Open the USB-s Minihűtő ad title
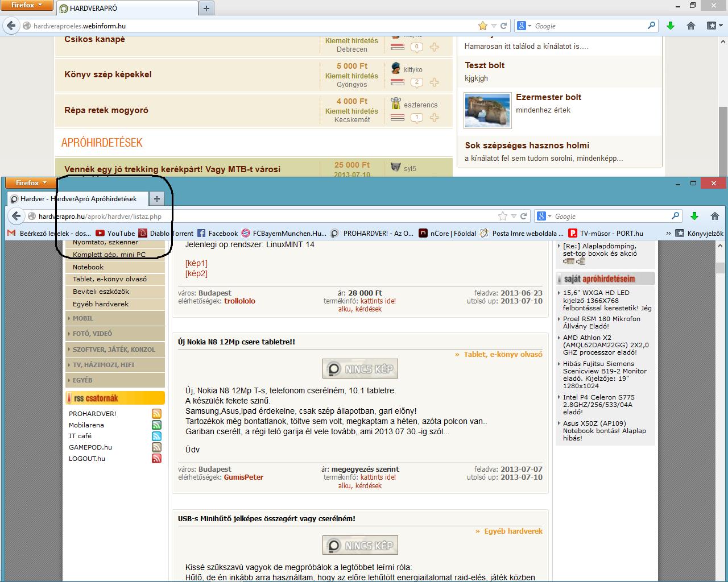This screenshot has width=728, height=582. point(266,518)
